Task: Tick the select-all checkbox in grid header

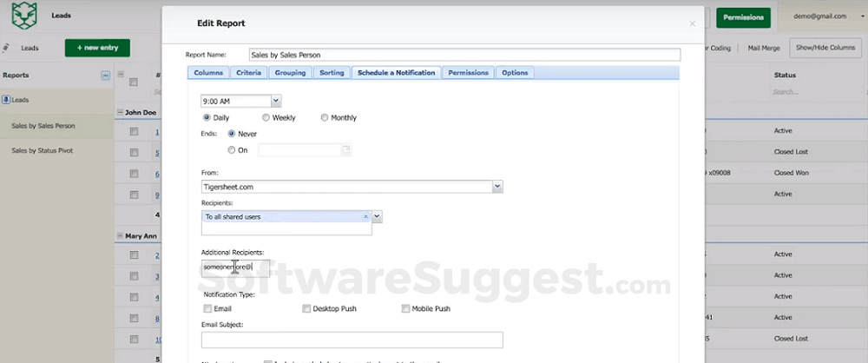Action: pos(134,82)
